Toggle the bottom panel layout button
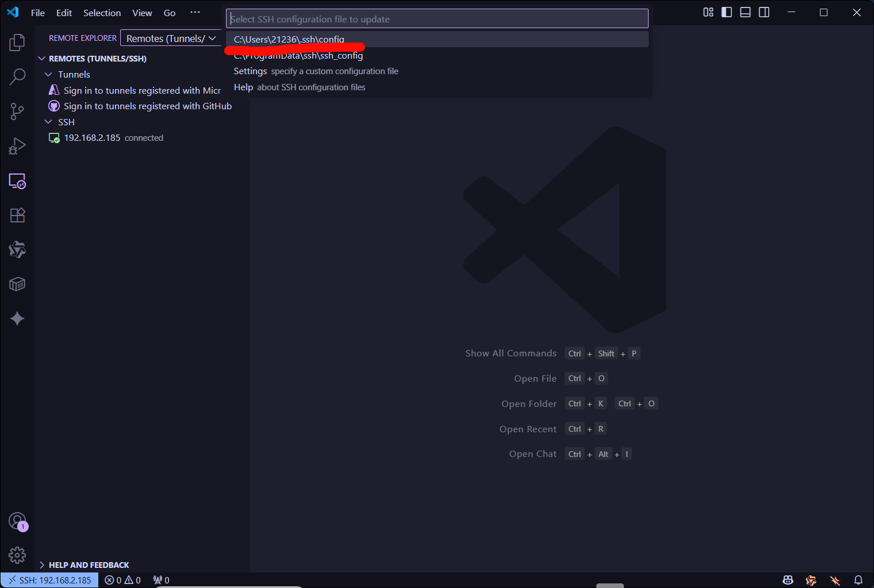874x588 pixels. tap(745, 12)
